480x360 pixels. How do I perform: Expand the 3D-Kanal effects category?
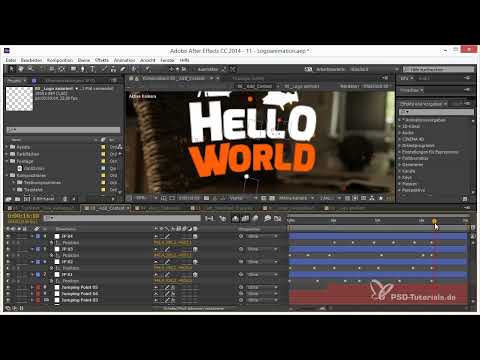click(400, 126)
